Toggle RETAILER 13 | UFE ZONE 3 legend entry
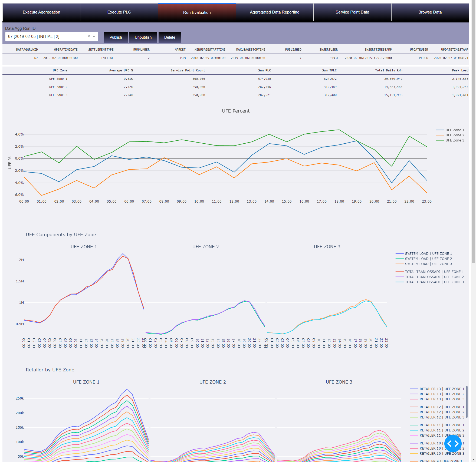This screenshot has width=476, height=462. tap(437, 399)
